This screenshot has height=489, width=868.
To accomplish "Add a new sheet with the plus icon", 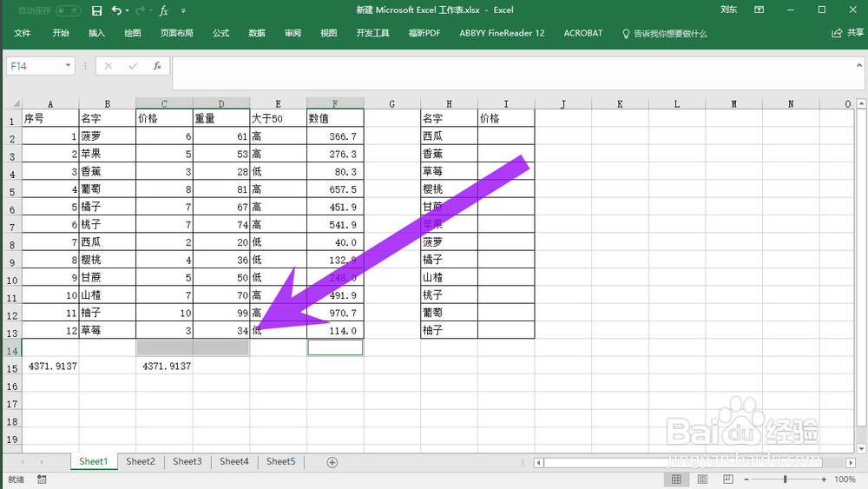I will coord(332,462).
